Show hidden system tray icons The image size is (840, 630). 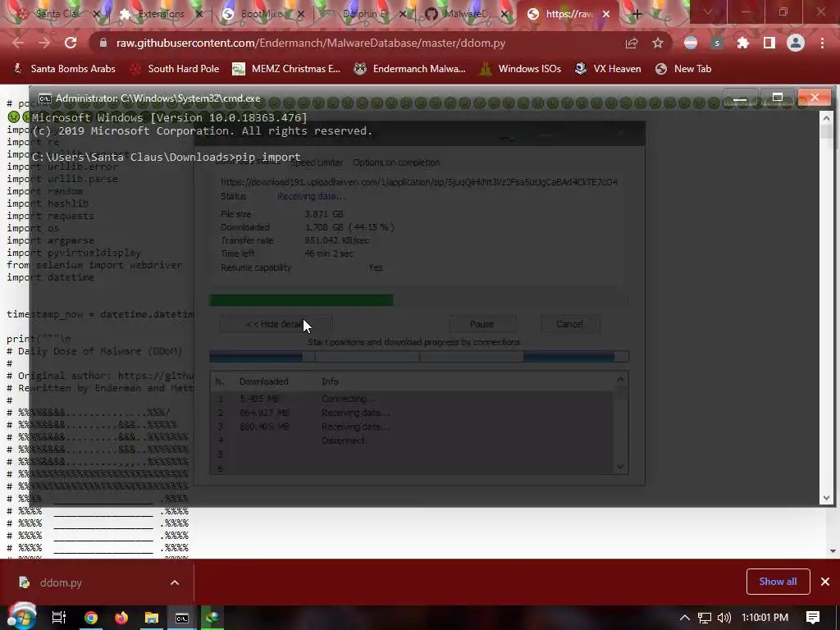(685, 618)
